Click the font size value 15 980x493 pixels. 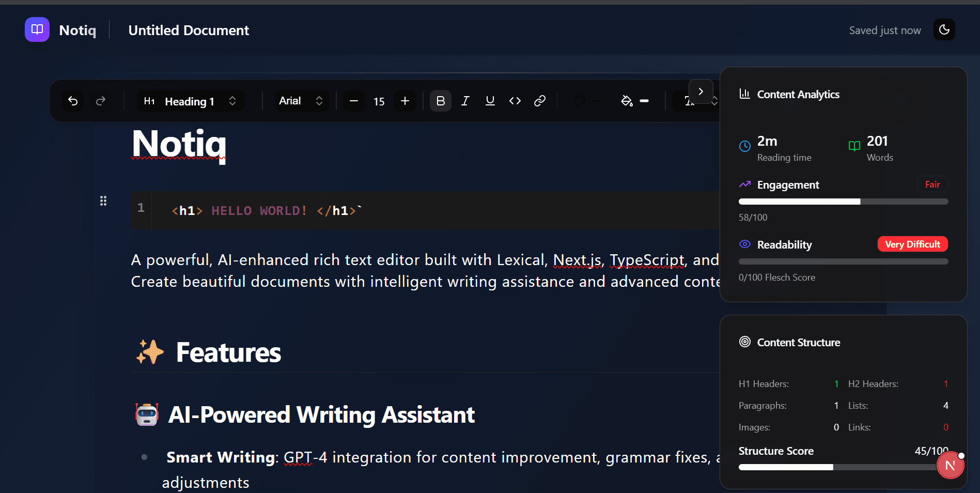[x=379, y=102]
